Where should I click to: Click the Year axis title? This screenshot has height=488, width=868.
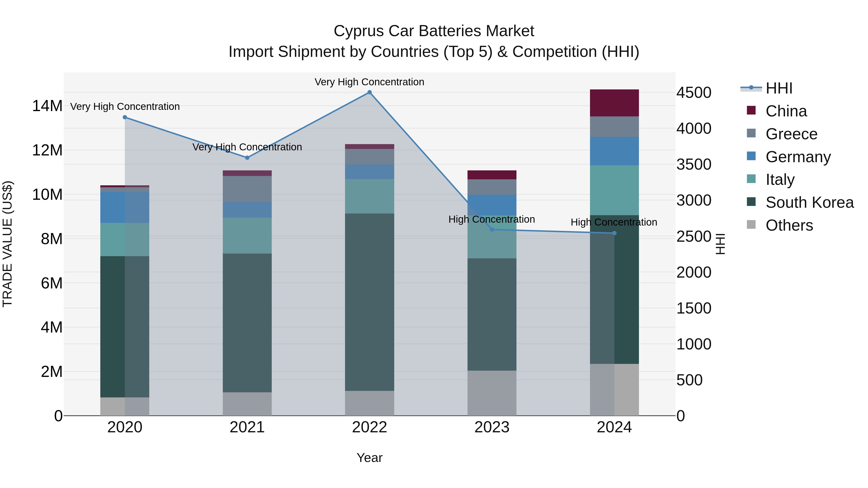point(369,458)
